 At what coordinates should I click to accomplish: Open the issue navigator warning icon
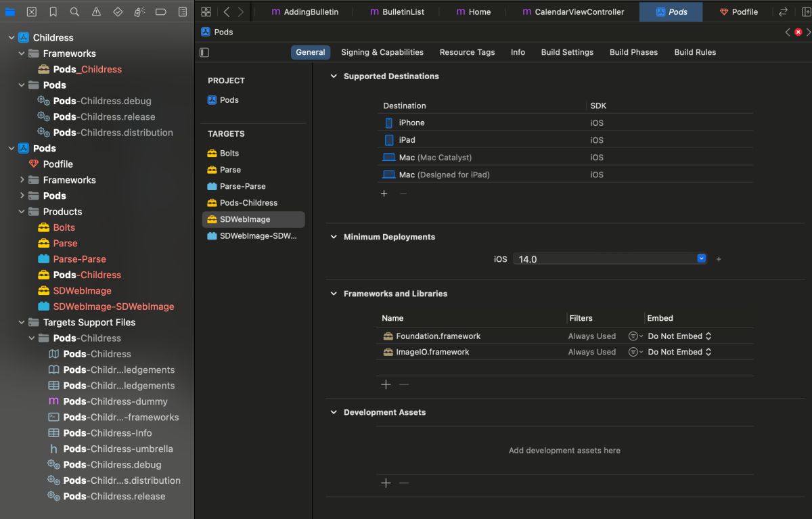[97, 12]
